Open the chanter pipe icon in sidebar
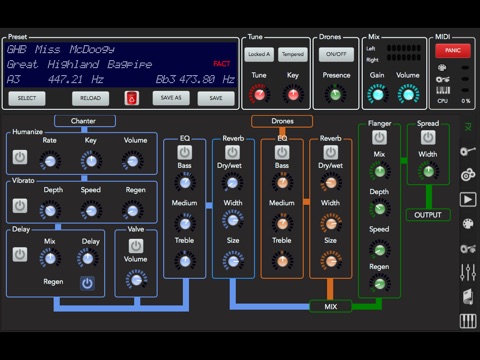This screenshot has height=360, width=480. (468, 151)
